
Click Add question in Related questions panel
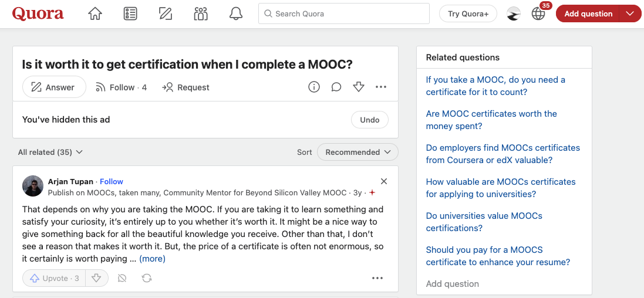click(x=452, y=284)
